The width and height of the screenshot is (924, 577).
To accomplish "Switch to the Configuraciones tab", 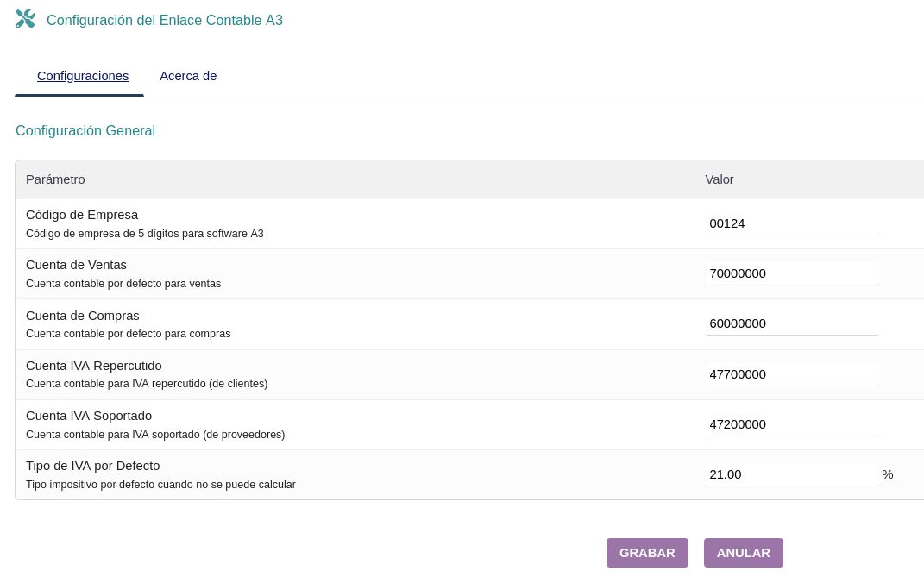I will tap(83, 76).
